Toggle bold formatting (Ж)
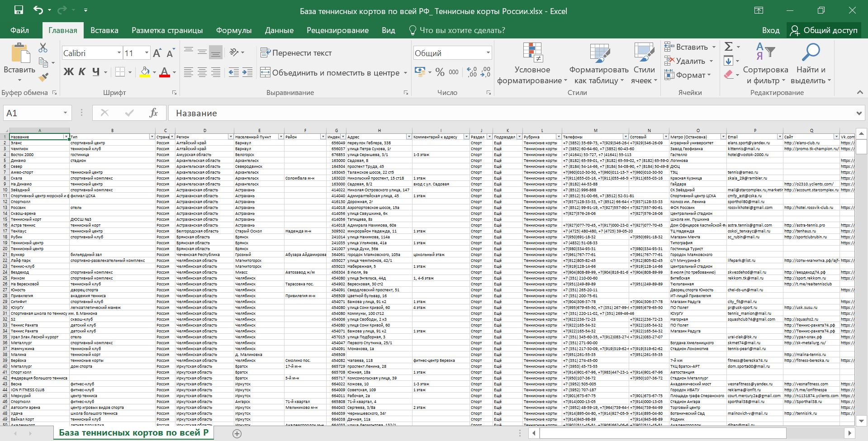Viewport: 868px width, 441px height. (68, 72)
